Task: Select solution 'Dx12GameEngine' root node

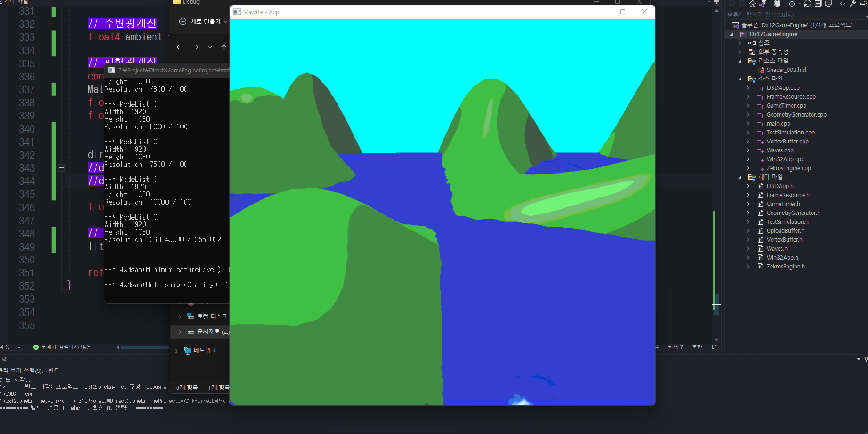Action: click(x=796, y=25)
